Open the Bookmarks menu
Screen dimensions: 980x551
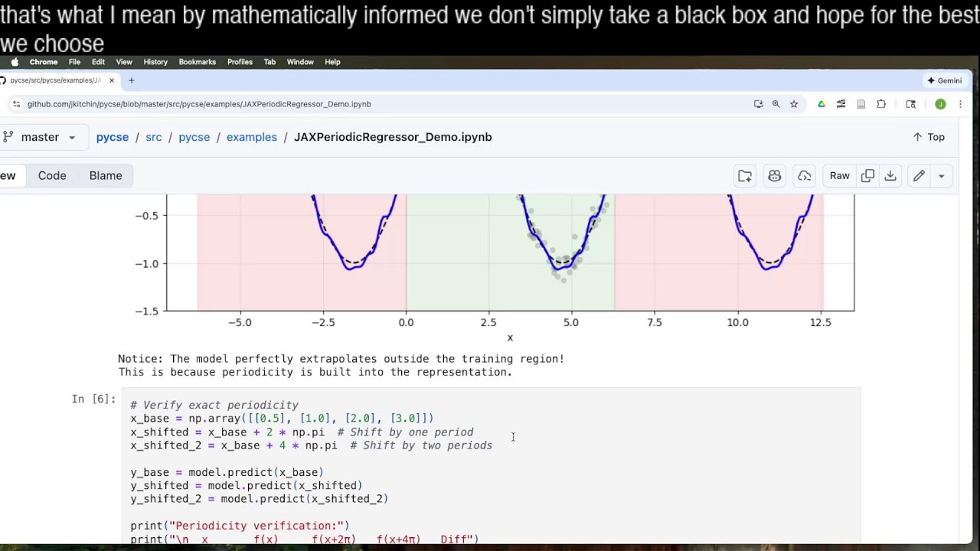[x=198, y=62]
